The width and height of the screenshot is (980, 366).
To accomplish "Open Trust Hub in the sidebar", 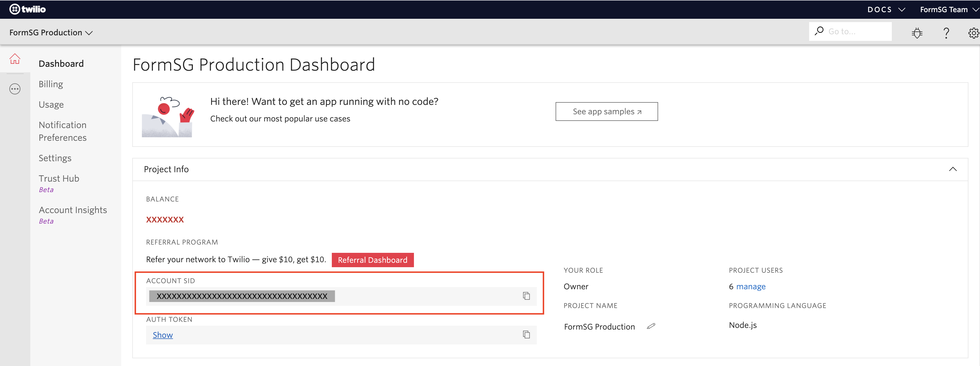I will click(x=59, y=178).
